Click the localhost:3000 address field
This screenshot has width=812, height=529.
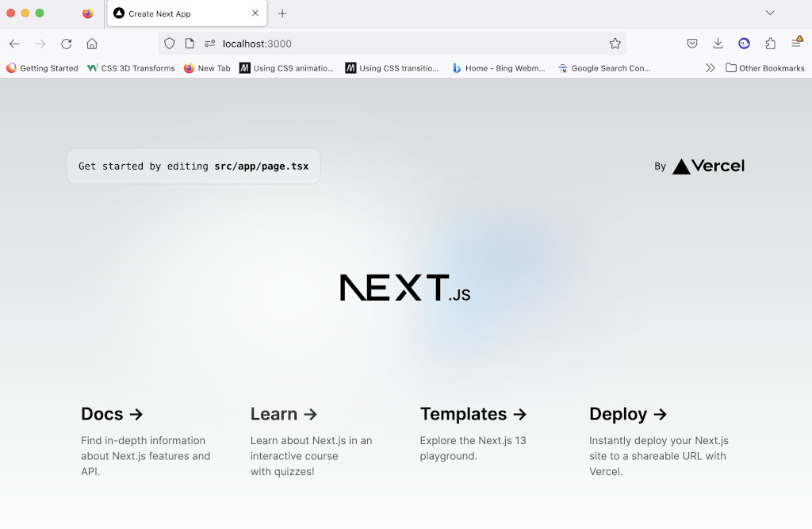coord(392,44)
